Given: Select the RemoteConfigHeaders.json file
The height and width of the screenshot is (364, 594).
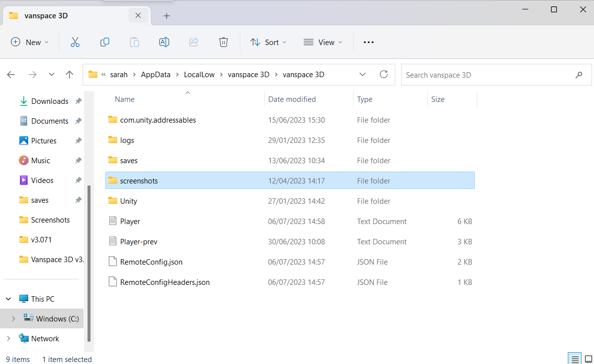Looking at the screenshot, I should click(x=290, y=282).
